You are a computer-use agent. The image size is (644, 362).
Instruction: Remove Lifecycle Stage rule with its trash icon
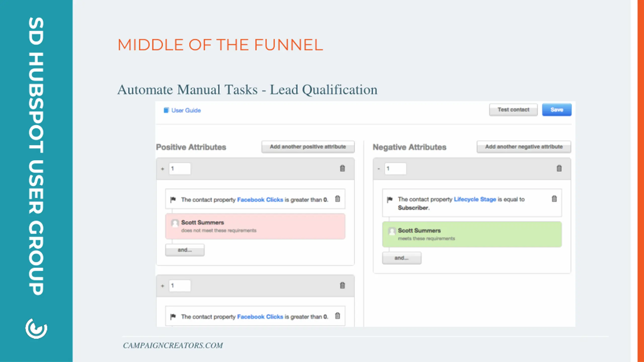554,199
